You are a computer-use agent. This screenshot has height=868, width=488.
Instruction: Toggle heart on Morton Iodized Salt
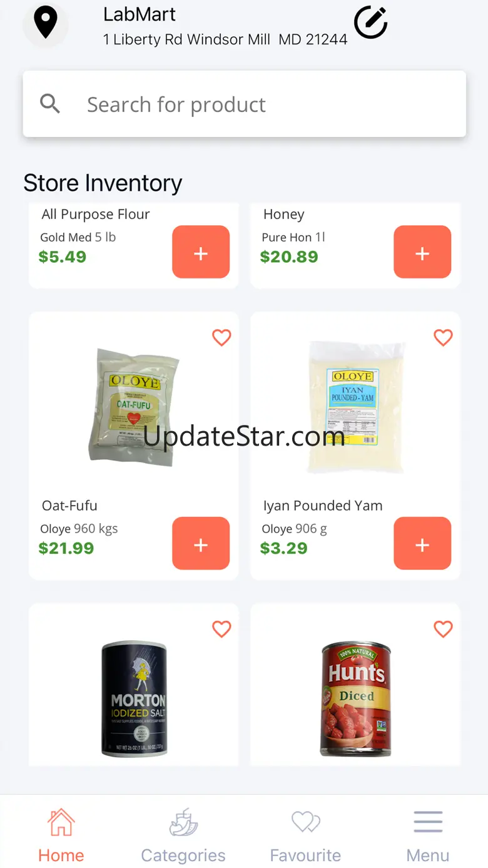221,629
